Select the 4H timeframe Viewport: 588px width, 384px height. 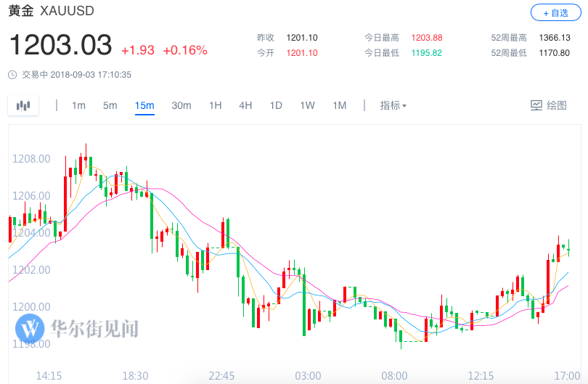[245, 105]
